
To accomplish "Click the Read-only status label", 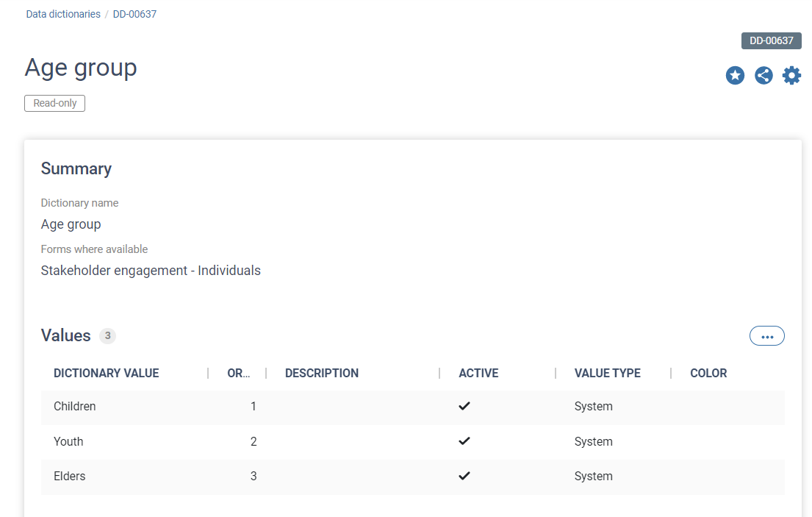I will point(54,103).
